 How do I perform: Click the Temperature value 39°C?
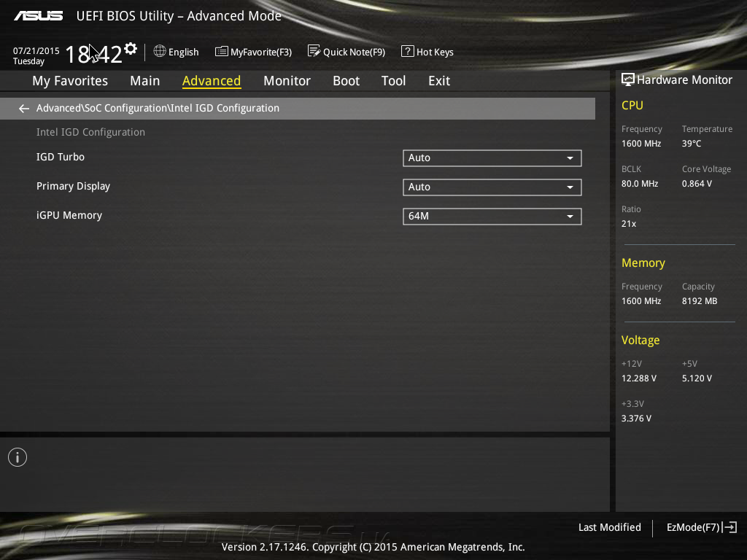tap(692, 144)
